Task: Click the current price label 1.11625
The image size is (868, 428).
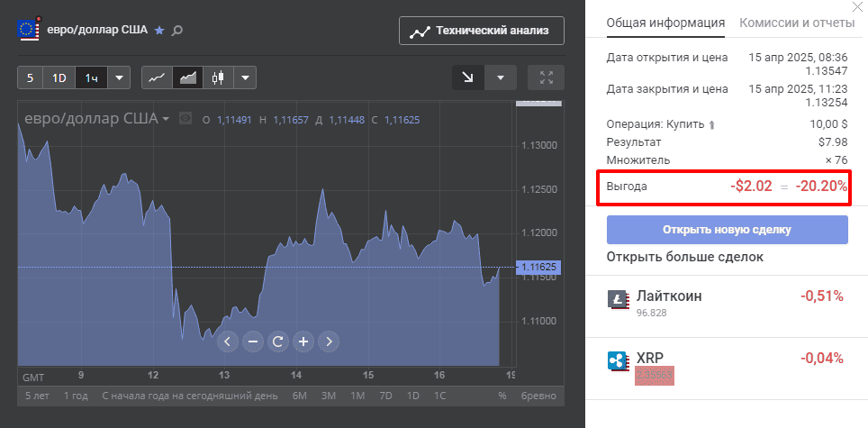Action: coord(538,267)
